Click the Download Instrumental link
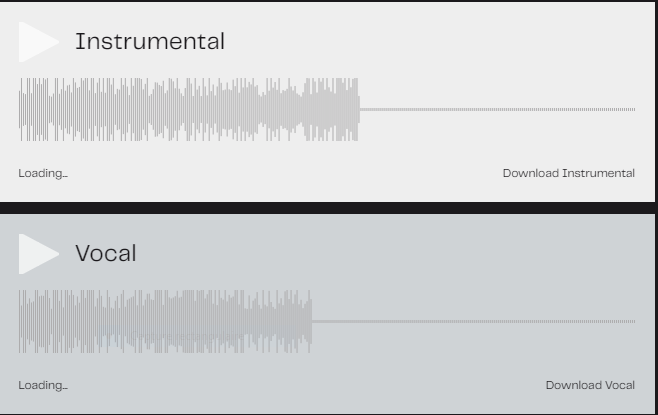The image size is (658, 415). pos(569,173)
